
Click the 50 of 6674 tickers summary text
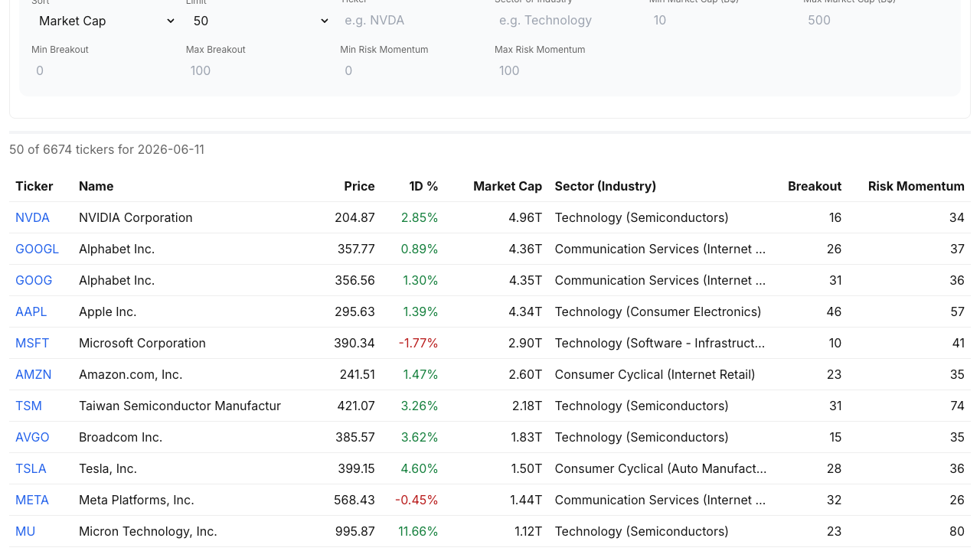(106, 149)
